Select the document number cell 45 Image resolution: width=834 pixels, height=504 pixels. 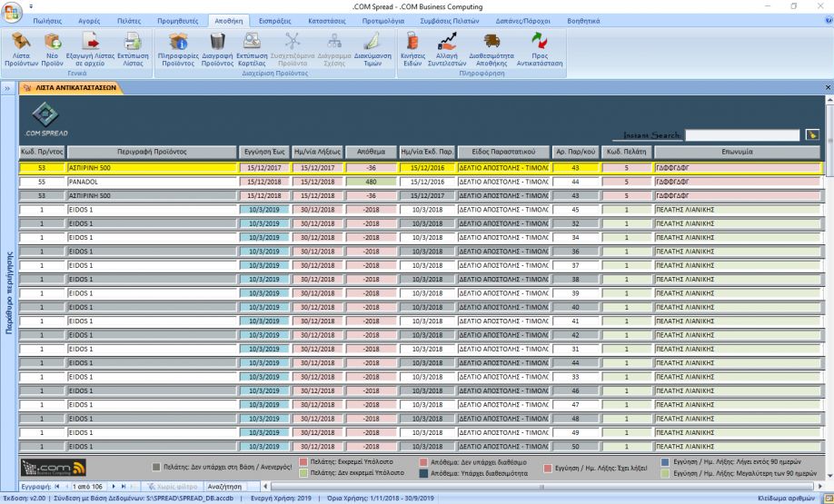click(x=575, y=210)
